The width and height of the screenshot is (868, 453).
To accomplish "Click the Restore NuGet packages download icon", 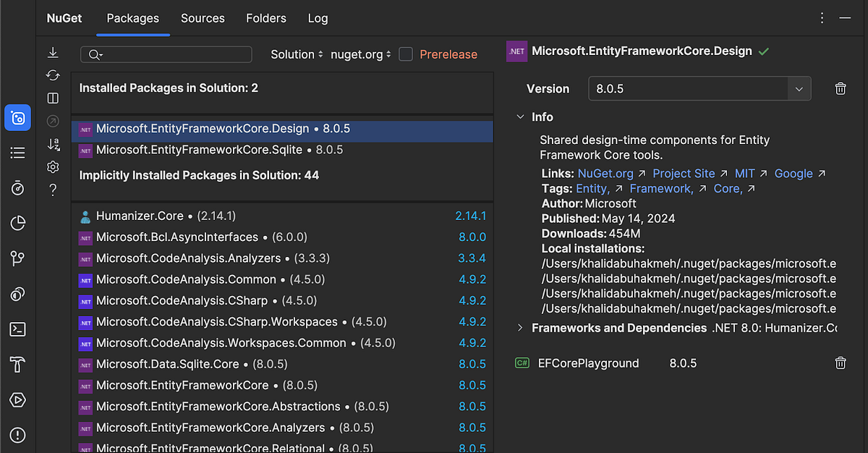I will pos(52,52).
